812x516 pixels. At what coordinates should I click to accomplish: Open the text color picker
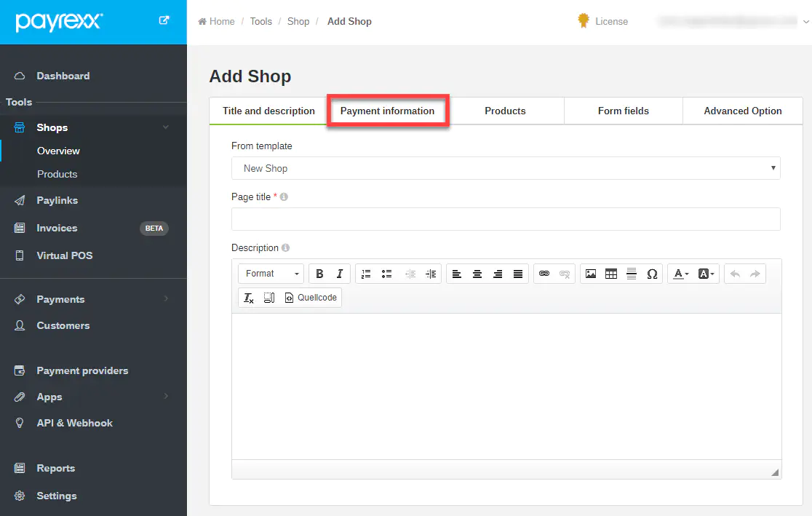click(x=680, y=274)
